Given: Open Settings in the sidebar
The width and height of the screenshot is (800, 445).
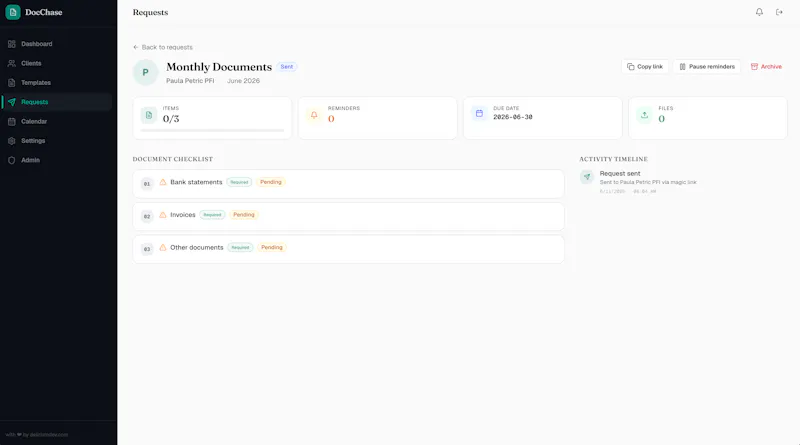Looking at the screenshot, I should (x=56, y=141).
